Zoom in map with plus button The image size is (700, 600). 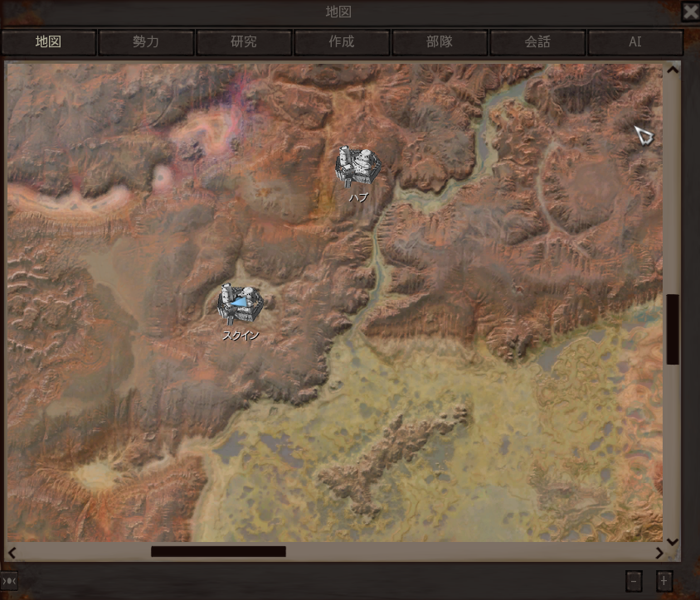tap(664, 581)
